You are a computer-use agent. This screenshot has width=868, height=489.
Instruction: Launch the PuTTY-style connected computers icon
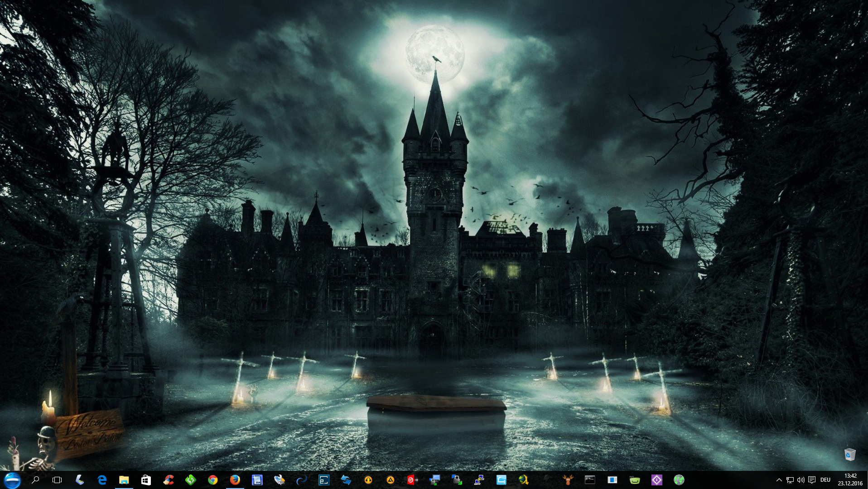point(479,480)
